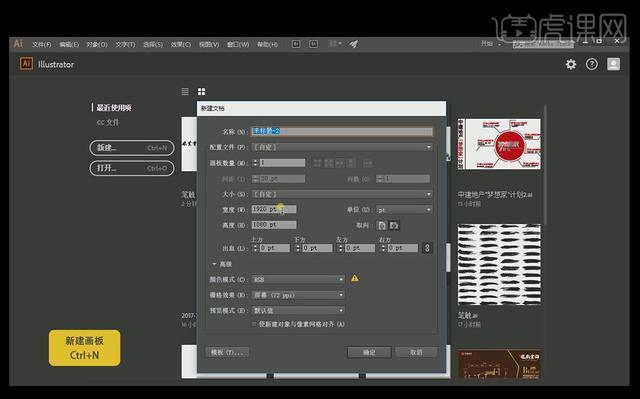Open help with the question mark icon

pyautogui.click(x=591, y=64)
